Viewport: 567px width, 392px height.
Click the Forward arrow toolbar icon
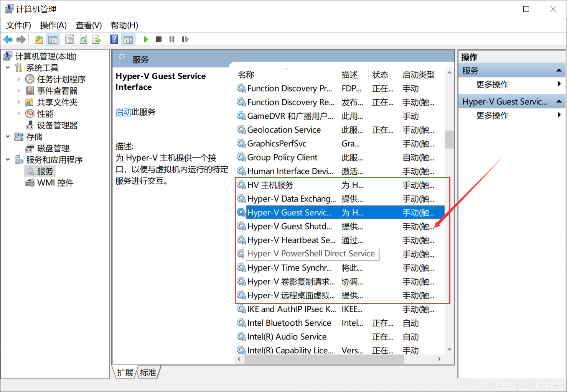[x=21, y=39]
